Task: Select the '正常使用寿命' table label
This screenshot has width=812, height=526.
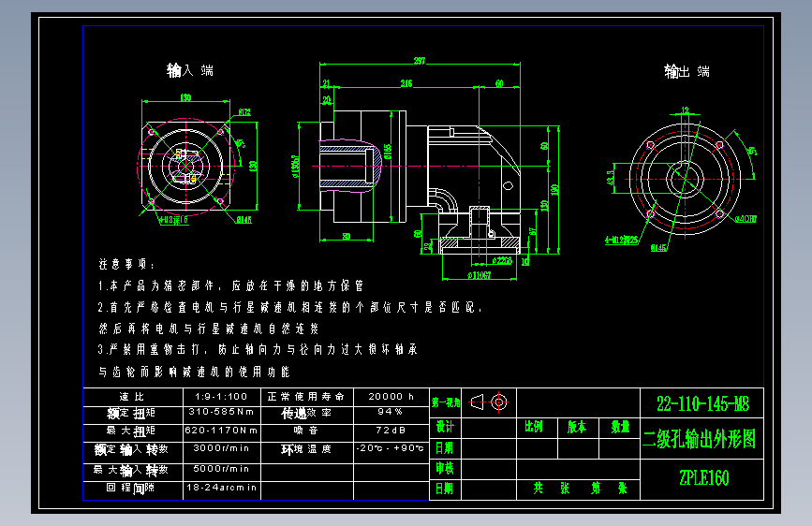Action: pos(305,397)
